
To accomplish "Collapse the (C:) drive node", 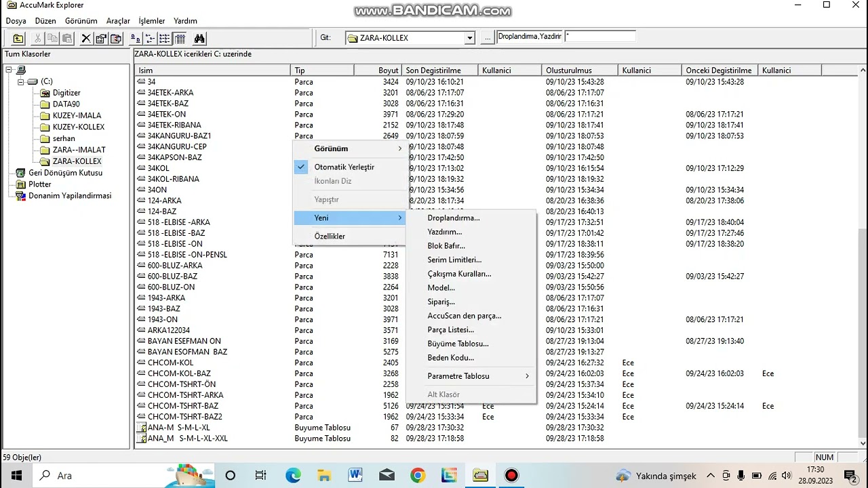I will click(21, 81).
